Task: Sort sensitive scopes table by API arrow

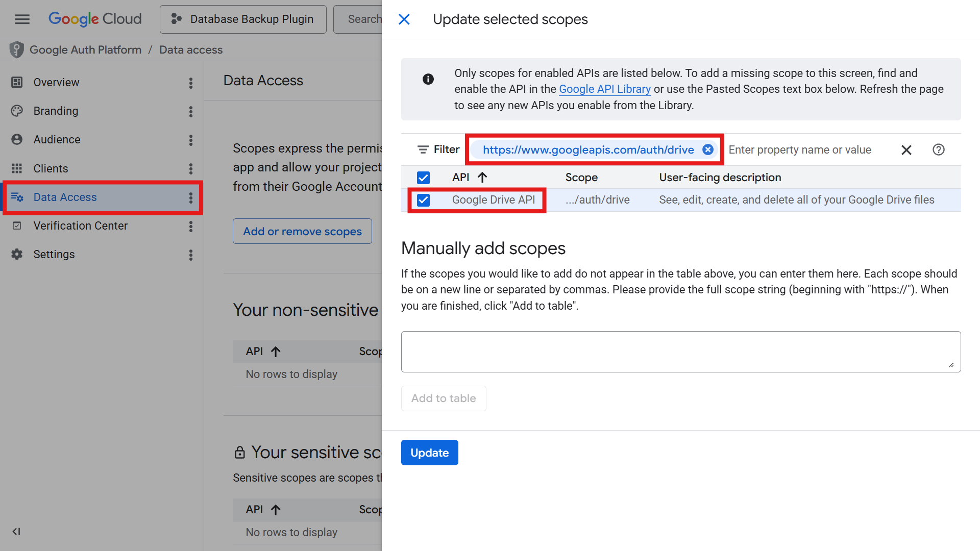Action: coord(276,510)
